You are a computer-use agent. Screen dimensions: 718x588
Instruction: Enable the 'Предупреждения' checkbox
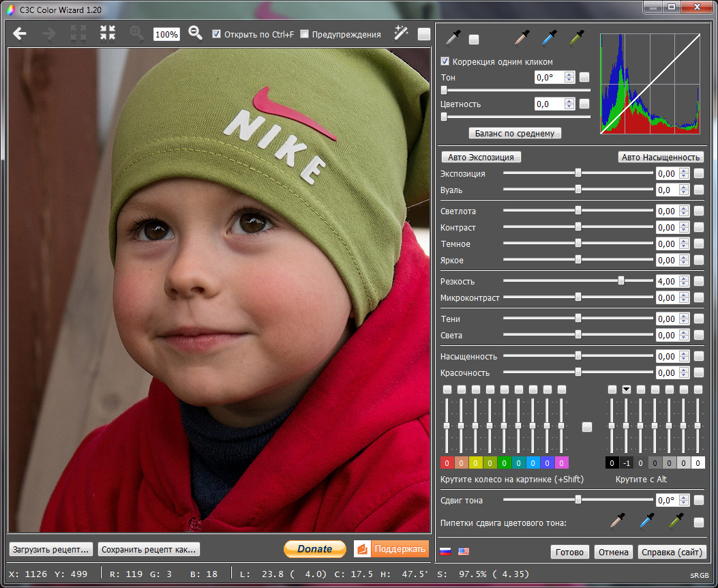[x=305, y=34]
